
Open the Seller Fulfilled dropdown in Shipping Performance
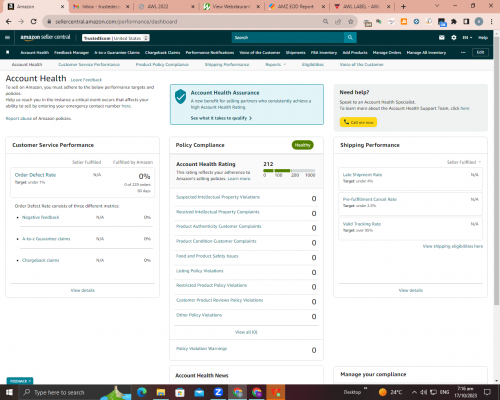click(x=464, y=162)
